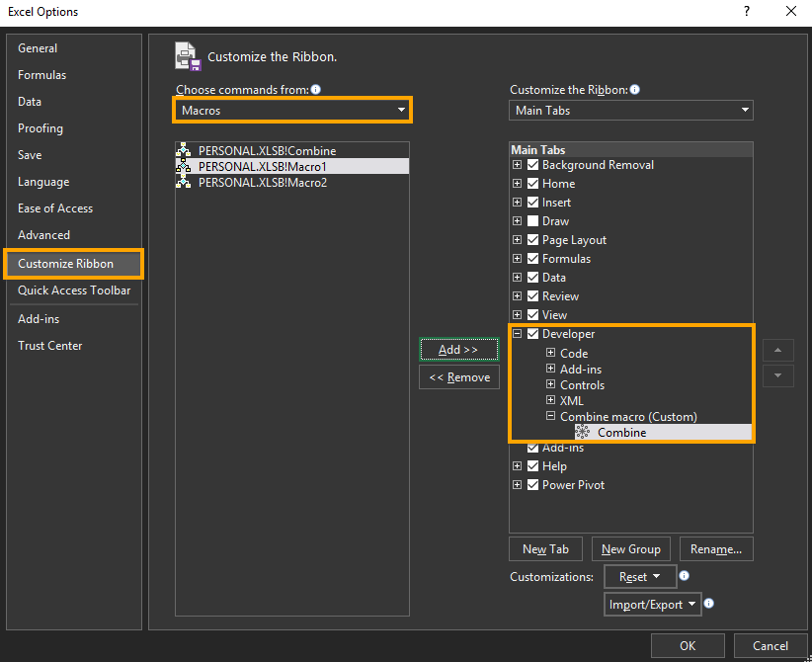Open the Macros command source dropdown
Image resolution: width=812 pixels, height=662 pixels.
pos(292,110)
